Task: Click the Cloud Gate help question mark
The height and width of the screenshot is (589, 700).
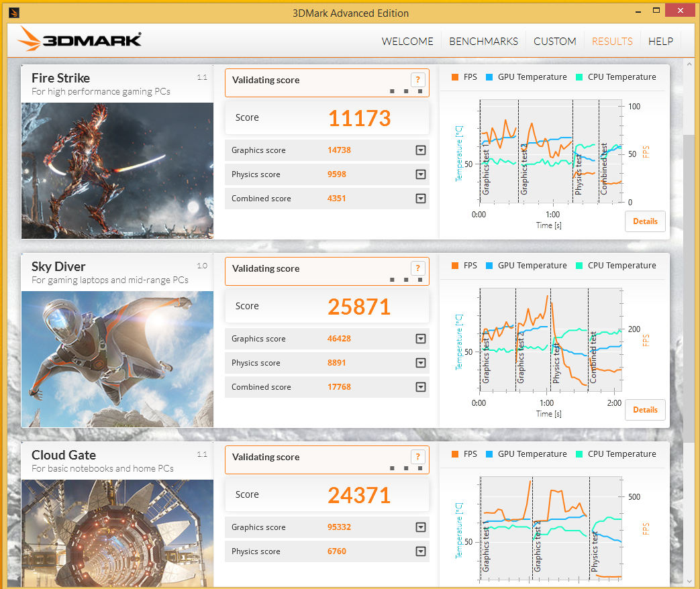Action: click(418, 456)
